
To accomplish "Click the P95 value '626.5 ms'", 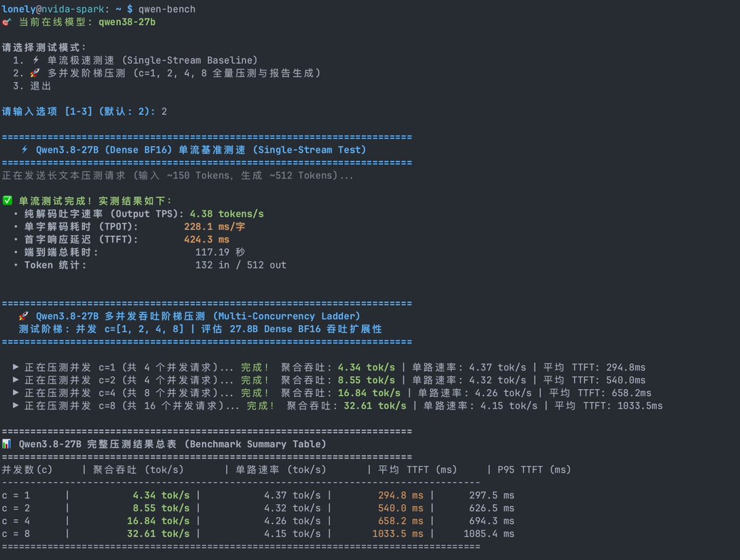I will (491, 508).
